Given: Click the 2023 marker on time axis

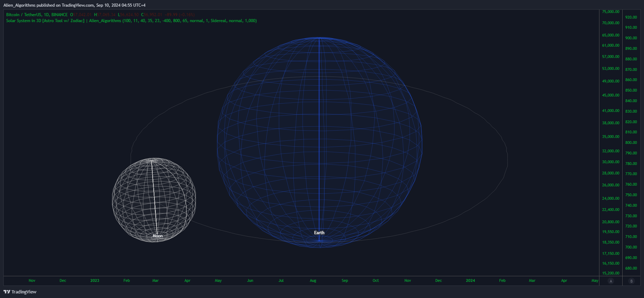Looking at the screenshot, I should (95, 280).
